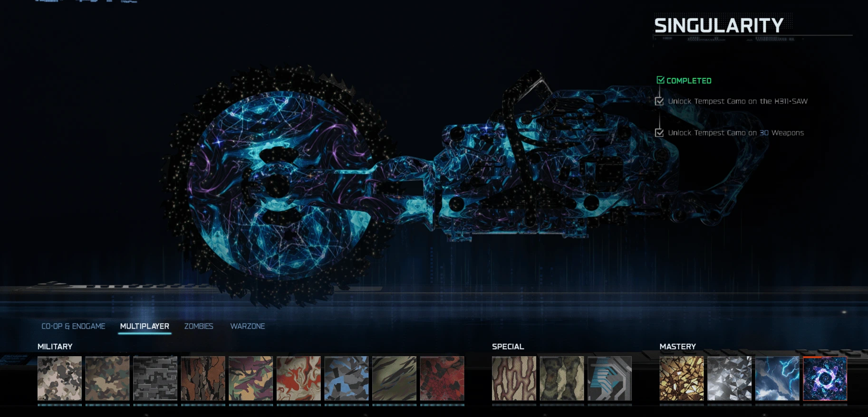Switch to the WARZONE tab
Screen dimensions: 868x417
click(x=248, y=326)
